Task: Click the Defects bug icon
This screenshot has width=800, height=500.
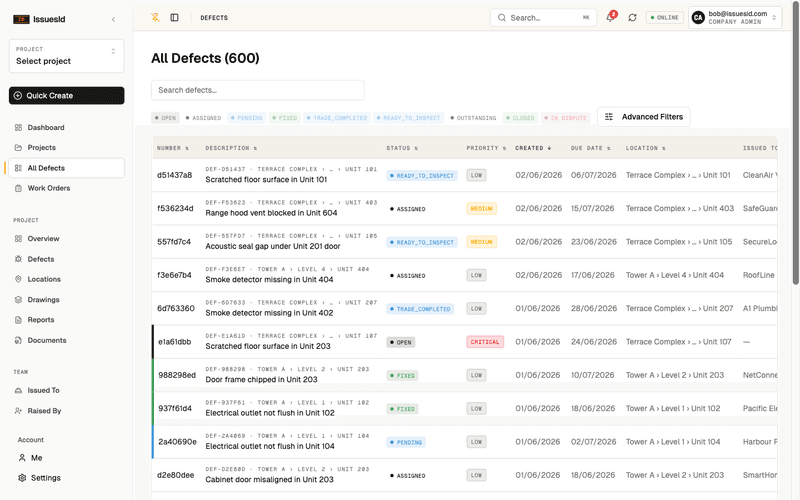Action: [x=18, y=259]
